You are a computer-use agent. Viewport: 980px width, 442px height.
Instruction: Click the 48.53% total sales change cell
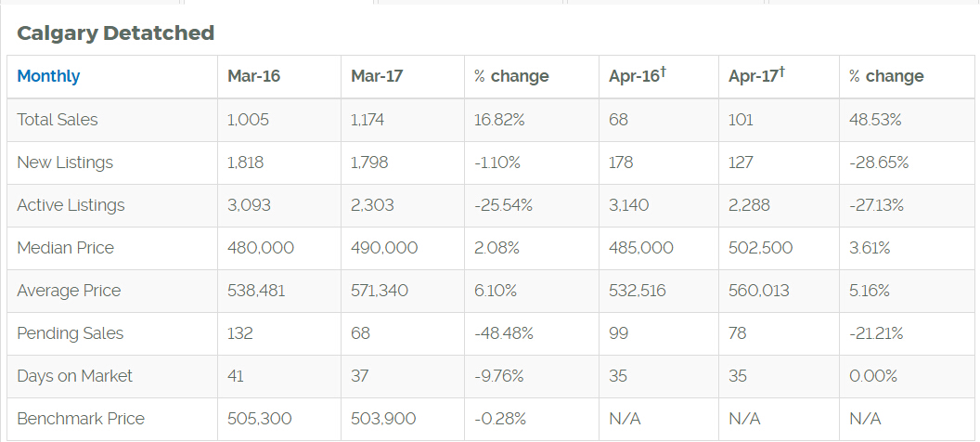click(x=875, y=120)
